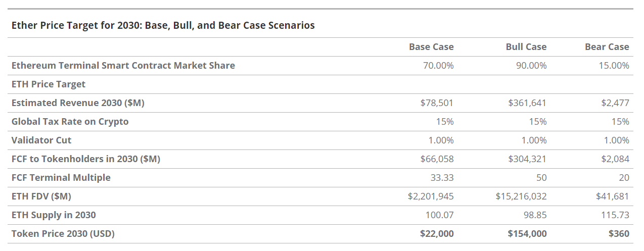Viewport: 644px width, 251px height.
Task: Click the Estimated Revenue 2030 row label
Action: click(x=78, y=103)
